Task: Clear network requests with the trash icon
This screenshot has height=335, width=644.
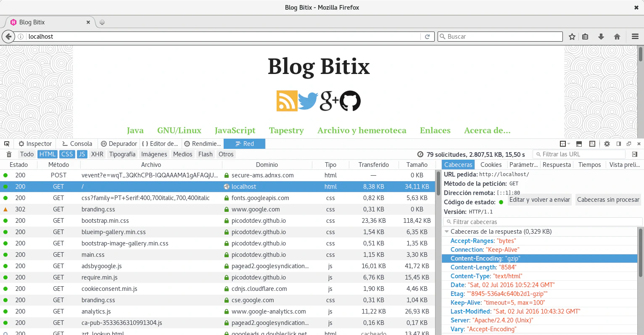Action: (9, 154)
